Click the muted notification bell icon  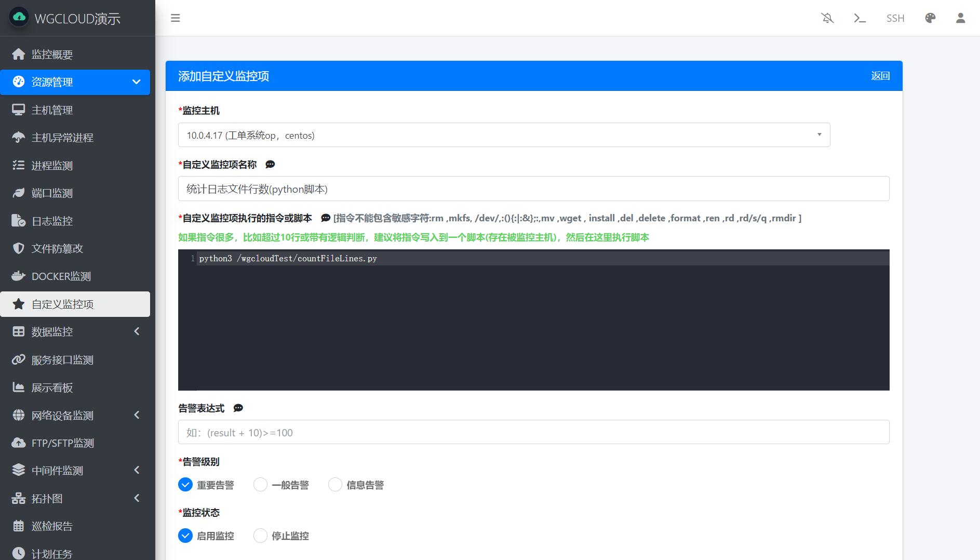[x=827, y=18]
